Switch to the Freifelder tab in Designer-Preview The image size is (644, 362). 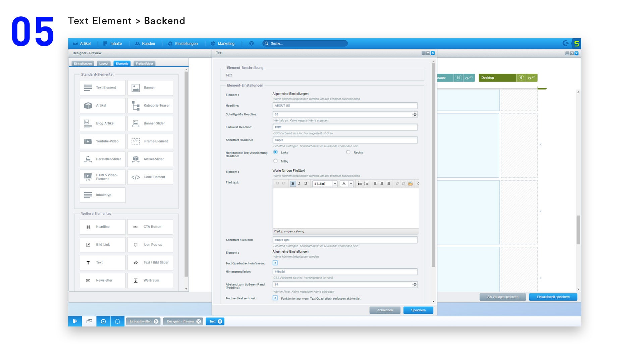pos(144,63)
